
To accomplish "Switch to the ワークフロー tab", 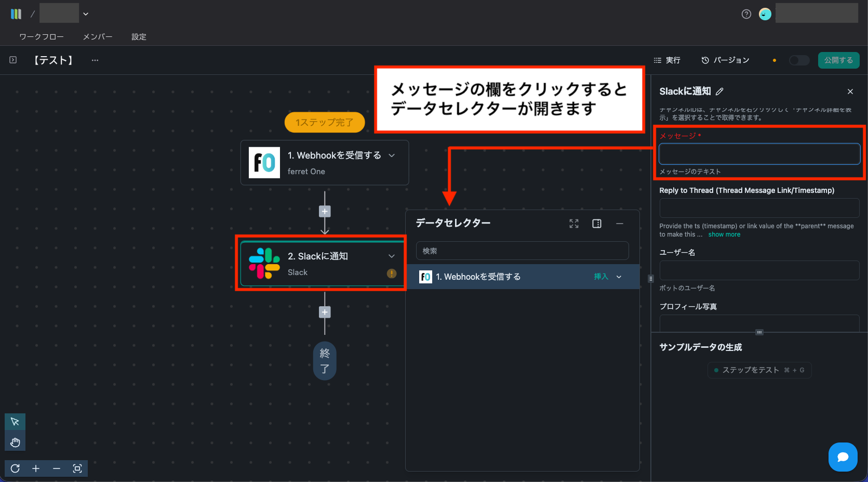I will click(x=42, y=37).
